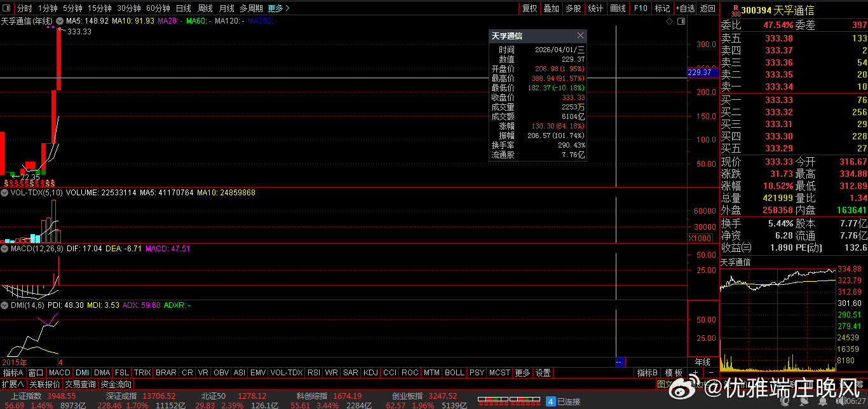Viewport: 868px width, 409px height.
Task: Toggle the DMI indicator tab
Action: 83,373
